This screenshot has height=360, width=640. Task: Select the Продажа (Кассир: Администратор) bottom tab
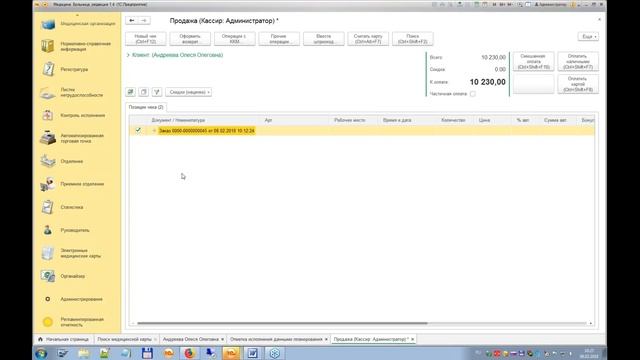(x=371, y=339)
